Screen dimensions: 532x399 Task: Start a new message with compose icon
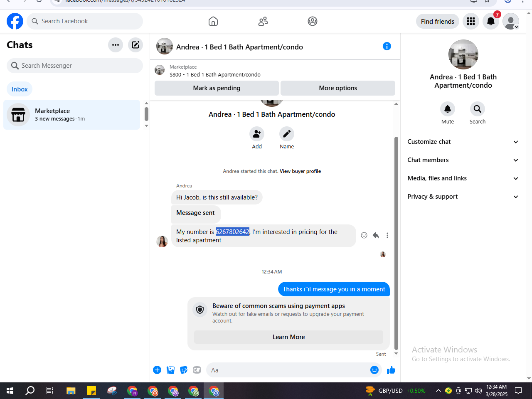point(135,45)
